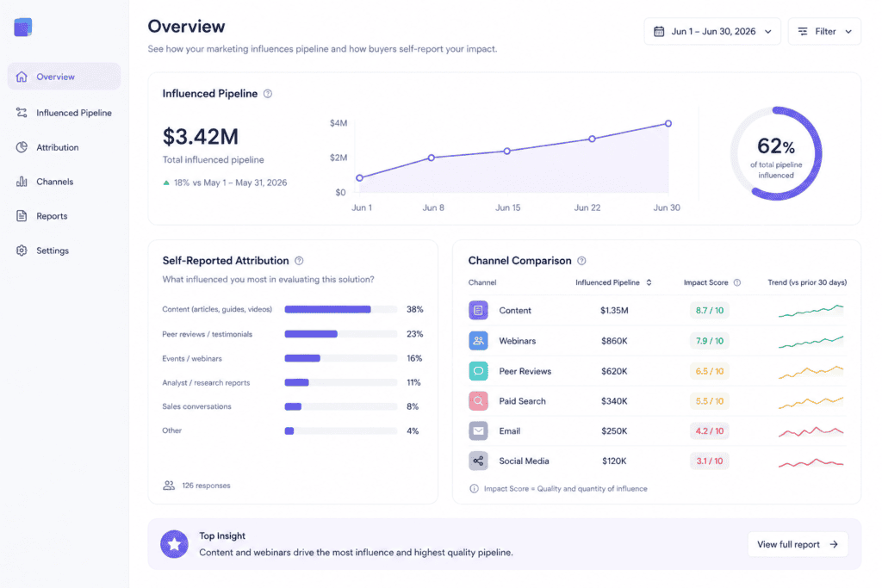Click the Content trend sparkline
Screen dimensions: 882x588
click(811, 310)
